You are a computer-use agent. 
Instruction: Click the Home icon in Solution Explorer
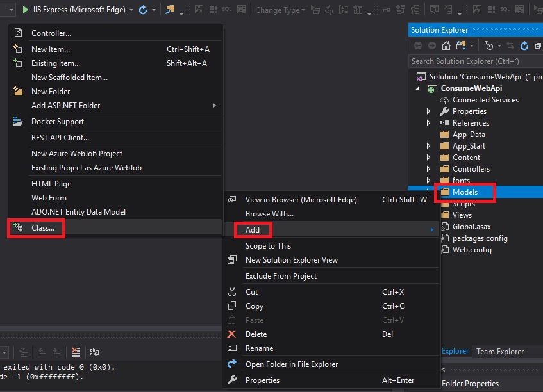(x=446, y=45)
